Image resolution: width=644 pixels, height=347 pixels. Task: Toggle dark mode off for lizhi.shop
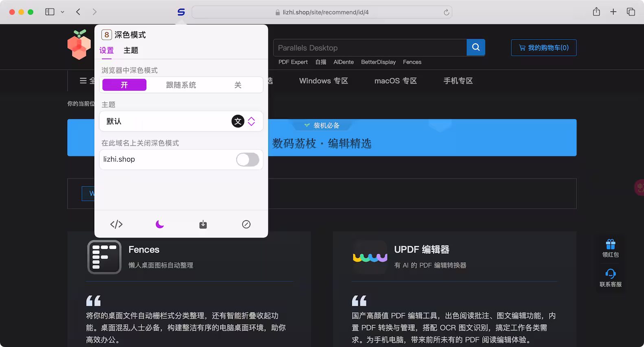tap(248, 159)
